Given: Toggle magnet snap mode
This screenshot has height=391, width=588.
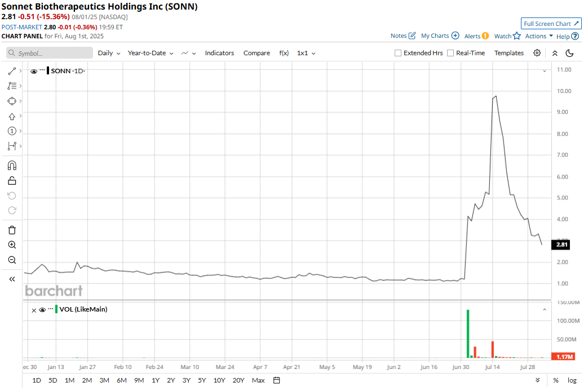Looking at the screenshot, I should pos(12,165).
